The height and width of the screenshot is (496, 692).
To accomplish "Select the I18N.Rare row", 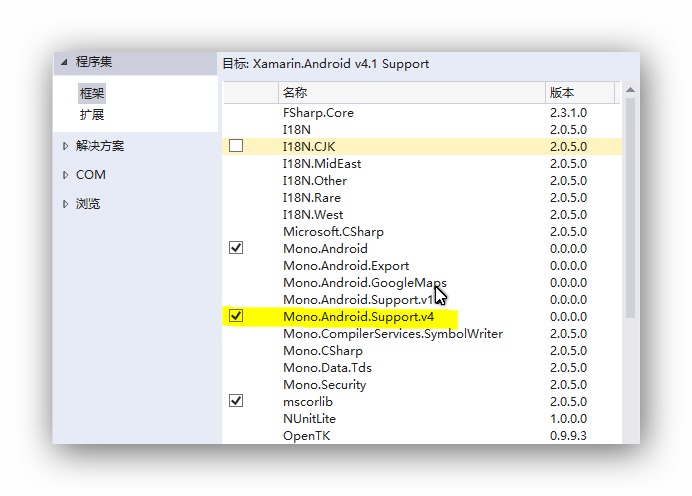I will pos(422,198).
